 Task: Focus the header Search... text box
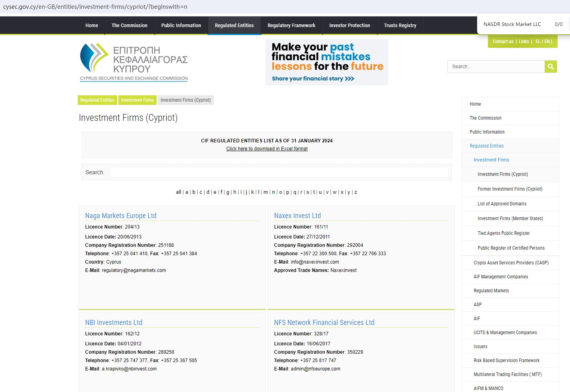(x=496, y=67)
